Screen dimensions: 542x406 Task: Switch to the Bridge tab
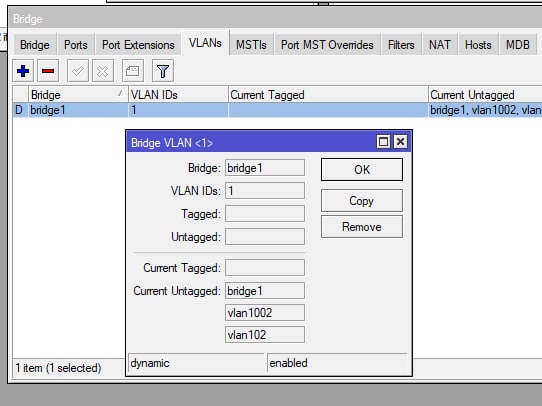tap(35, 45)
